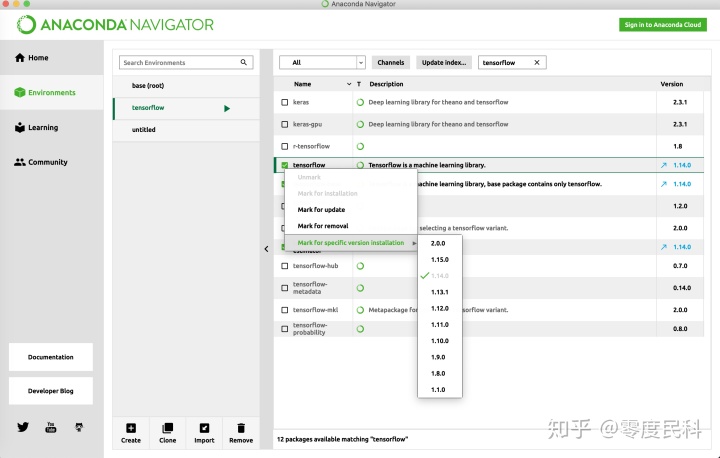The height and width of the screenshot is (458, 720).
Task: Open Anaconda Twitter link icon
Action: point(23,427)
